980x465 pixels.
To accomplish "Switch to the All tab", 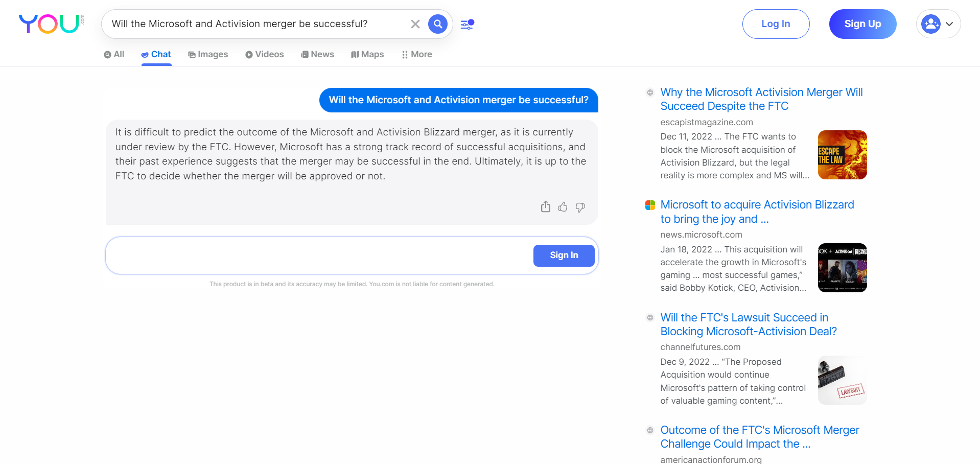I will pos(114,55).
